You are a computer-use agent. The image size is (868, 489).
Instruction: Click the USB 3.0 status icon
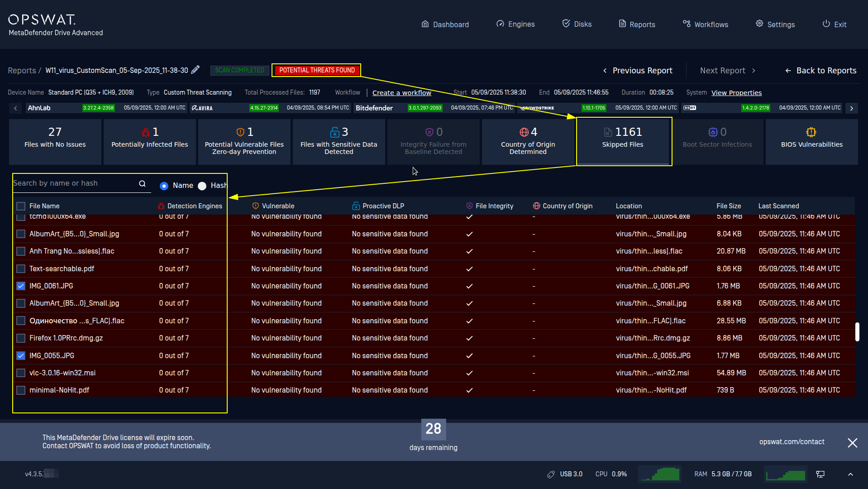pos(551,474)
